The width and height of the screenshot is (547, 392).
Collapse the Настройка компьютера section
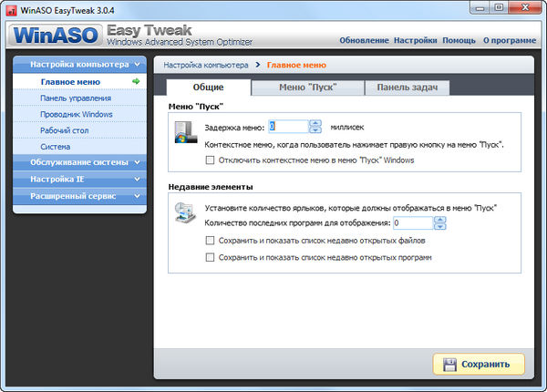[x=136, y=65]
